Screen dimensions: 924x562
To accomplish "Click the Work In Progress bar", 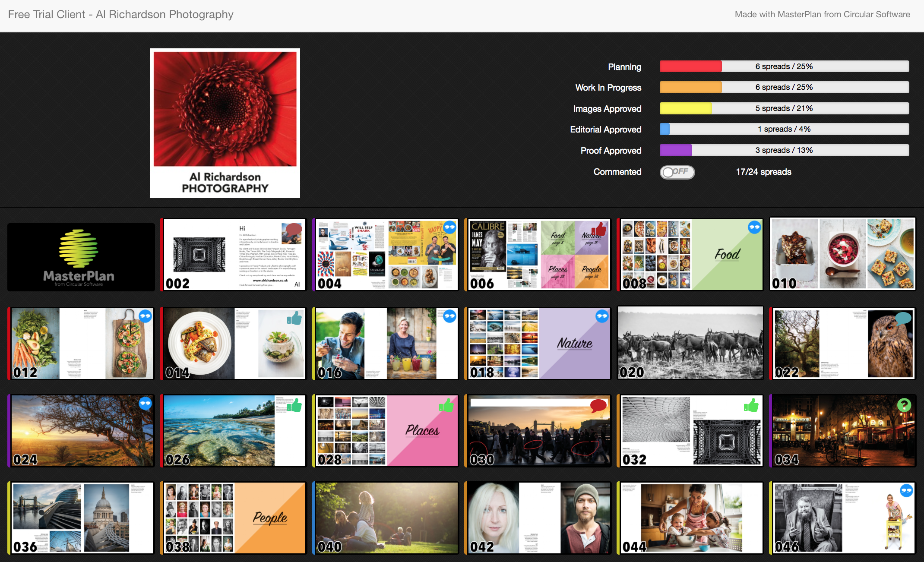I will [784, 87].
